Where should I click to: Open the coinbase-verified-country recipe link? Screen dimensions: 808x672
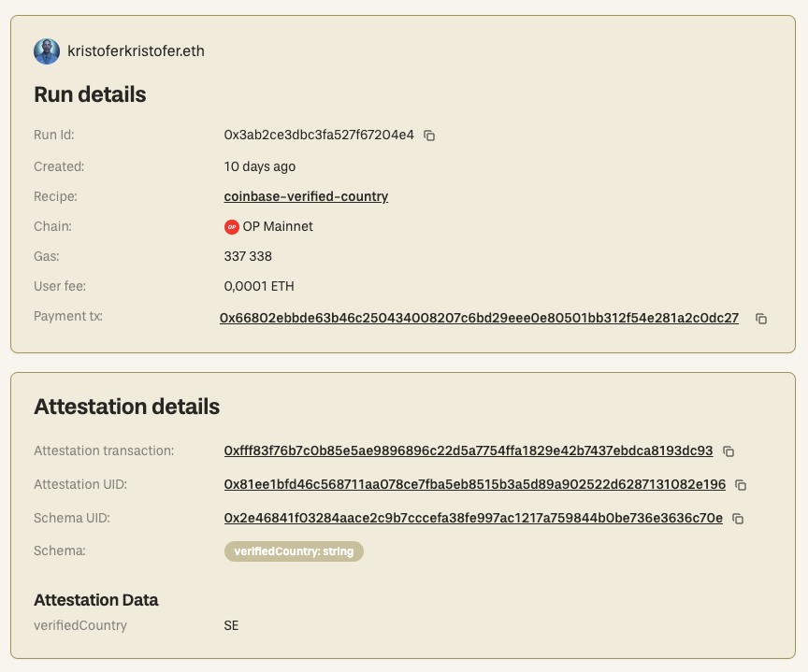306,196
